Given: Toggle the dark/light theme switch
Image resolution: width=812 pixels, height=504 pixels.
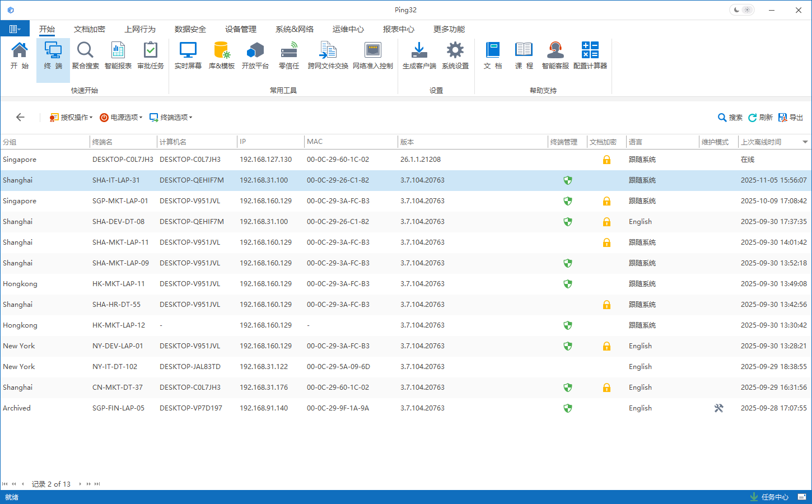Looking at the screenshot, I should point(742,10).
